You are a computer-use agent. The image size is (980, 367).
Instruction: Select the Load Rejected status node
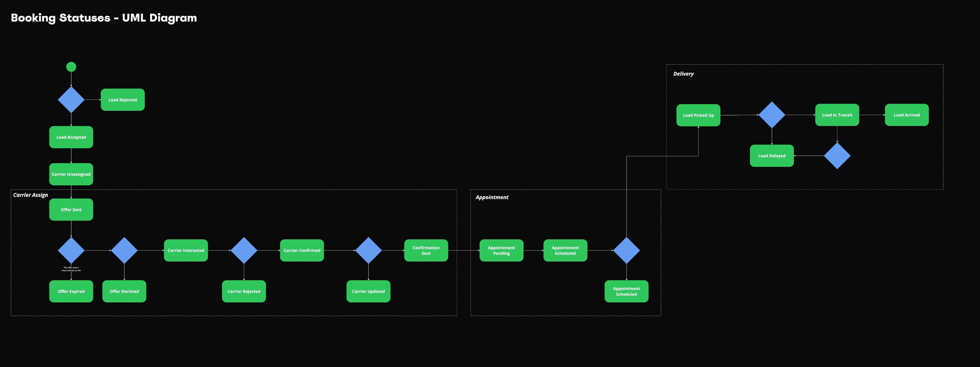tap(123, 100)
